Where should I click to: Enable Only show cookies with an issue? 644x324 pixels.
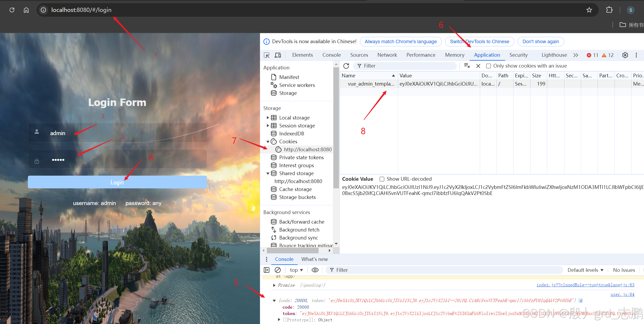[x=489, y=66]
